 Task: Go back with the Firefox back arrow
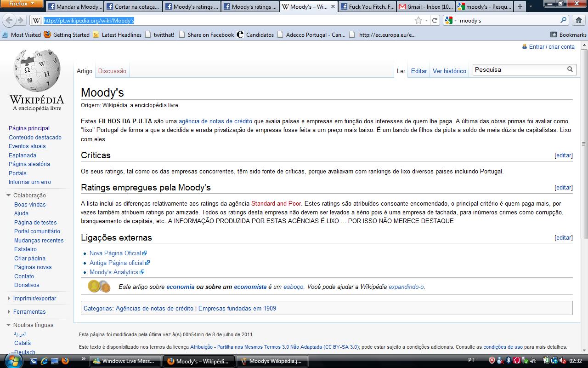9,20
